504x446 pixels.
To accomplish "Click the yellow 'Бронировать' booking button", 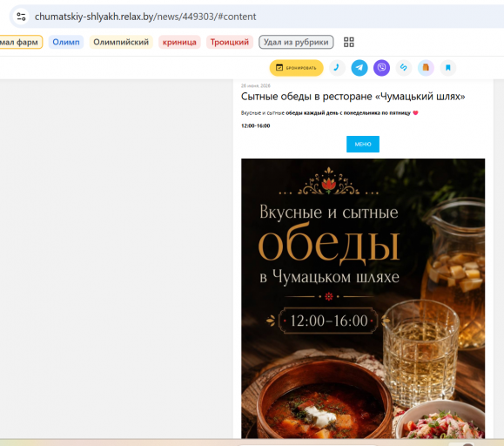I will coord(296,68).
